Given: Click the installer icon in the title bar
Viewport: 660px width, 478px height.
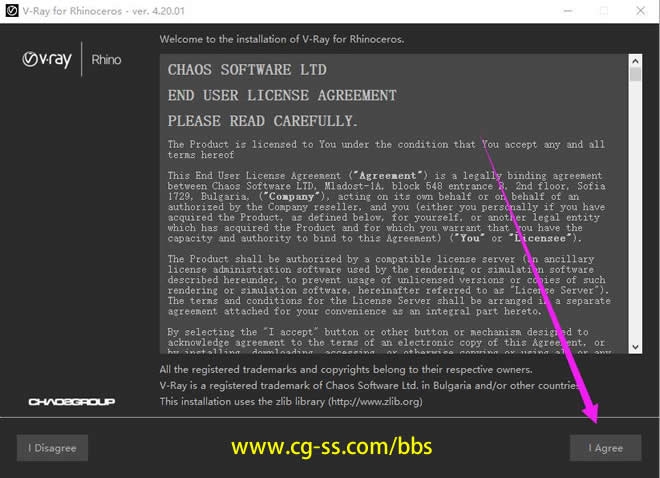Looking at the screenshot, I should 13,10.
